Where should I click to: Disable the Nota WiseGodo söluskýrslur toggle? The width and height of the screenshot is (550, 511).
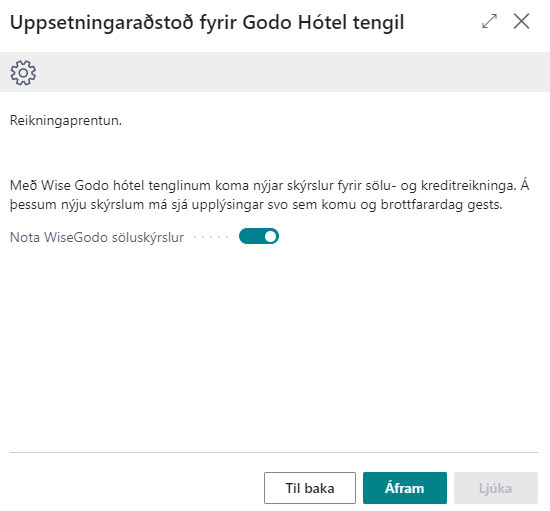pyautogui.click(x=259, y=236)
